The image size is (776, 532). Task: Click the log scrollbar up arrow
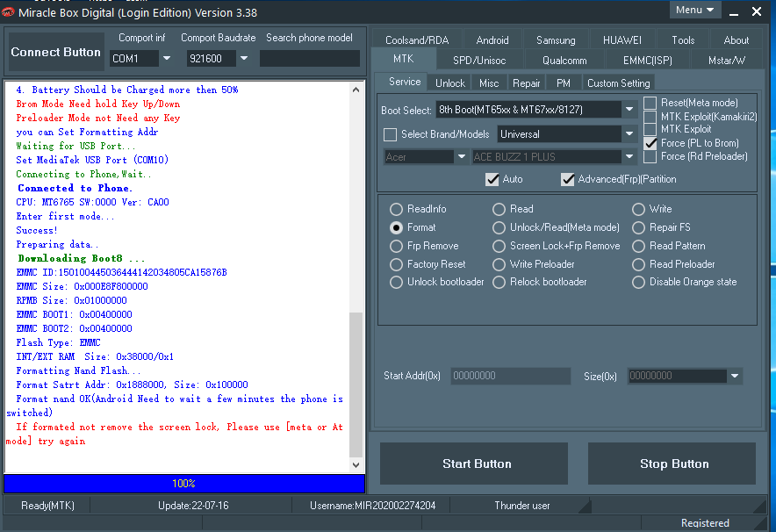[356, 90]
